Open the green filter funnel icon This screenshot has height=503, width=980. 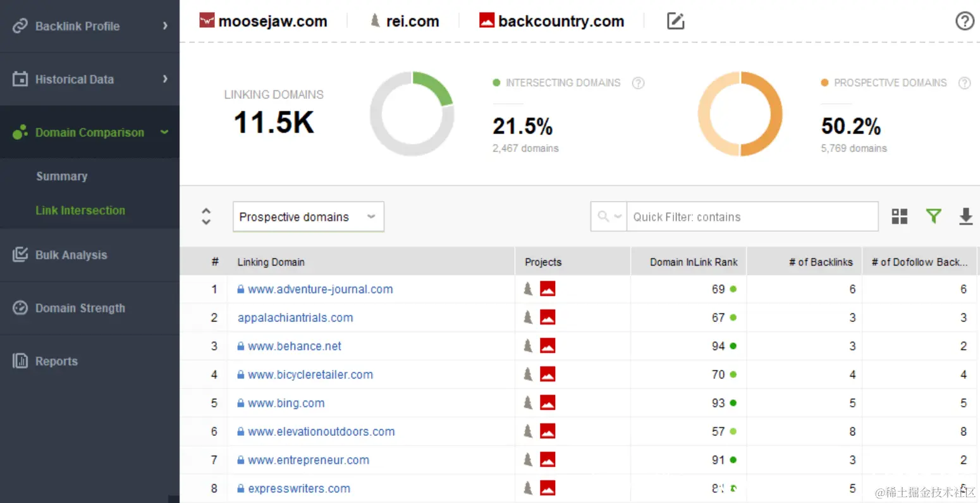[x=933, y=216]
